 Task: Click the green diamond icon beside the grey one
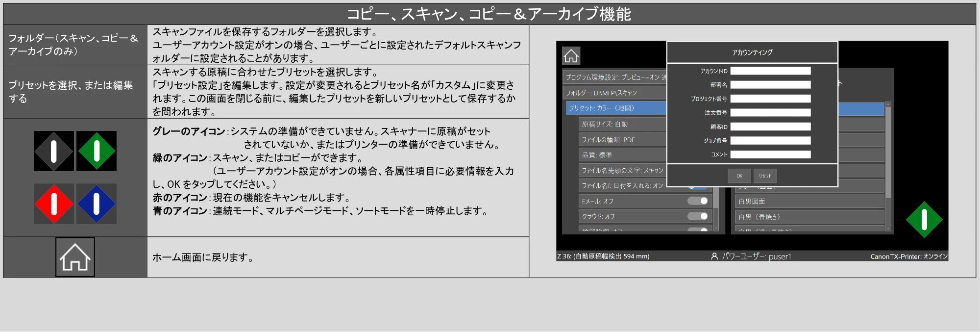coord(97,151)
